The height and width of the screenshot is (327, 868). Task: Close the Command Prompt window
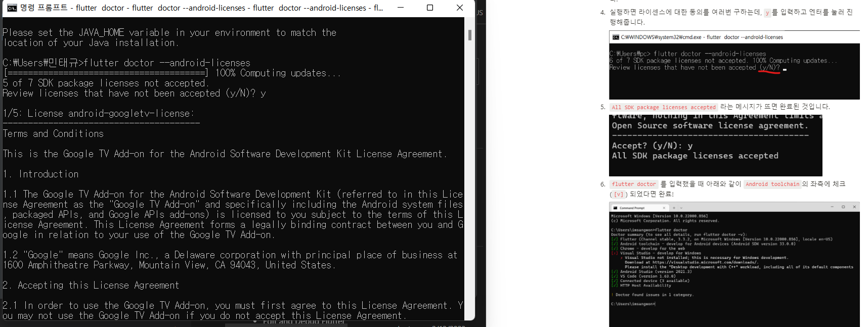pos(459,8)
